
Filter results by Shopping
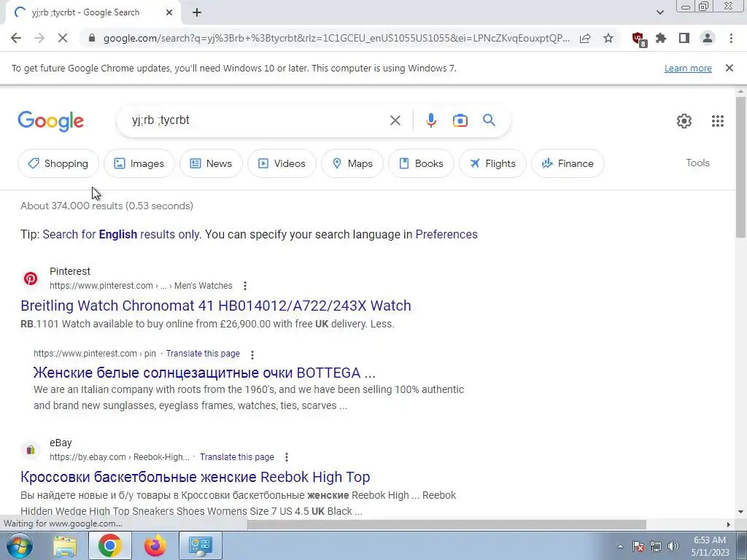(58, 163)
